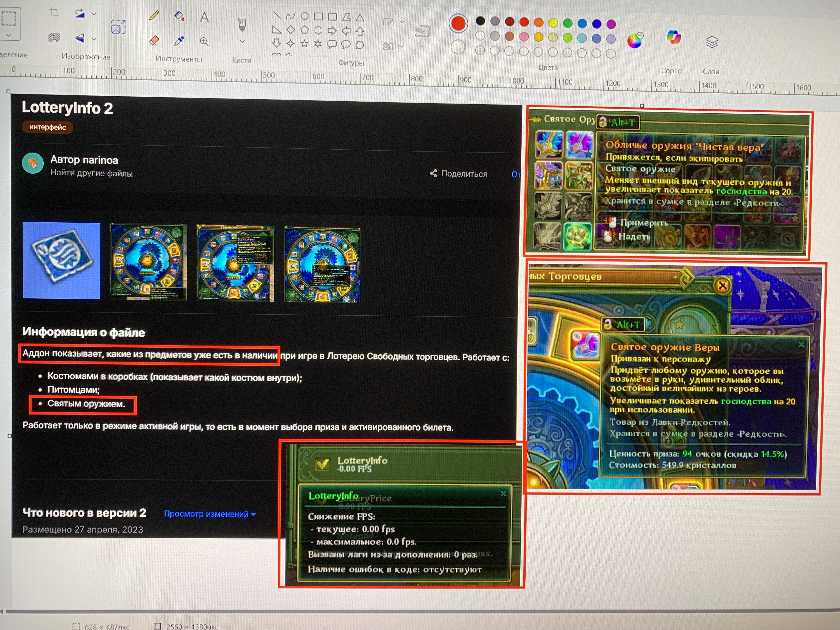This screenshot has height=630, width=840.
Task: Choose the Cloud callout shape
Action: (360, 45)
